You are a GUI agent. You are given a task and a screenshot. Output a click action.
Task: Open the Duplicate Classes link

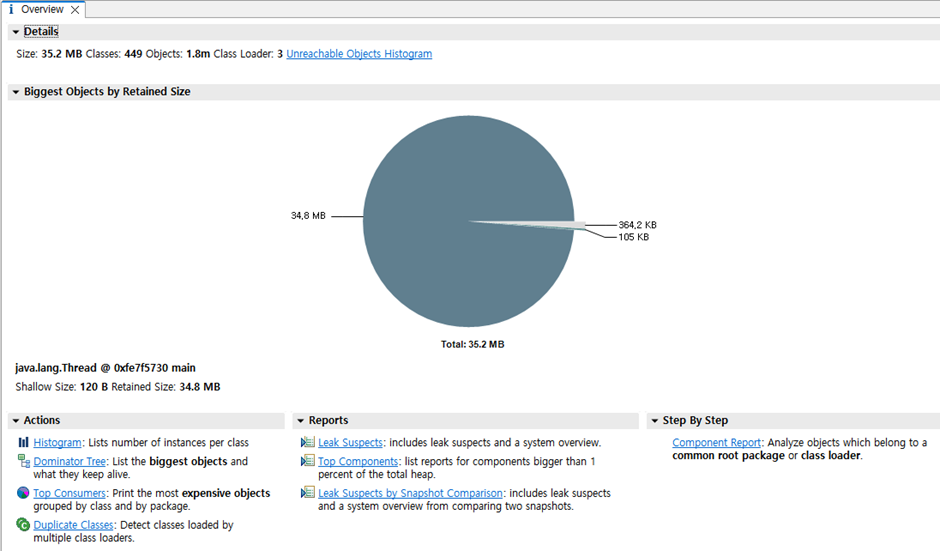coord(73,525)
